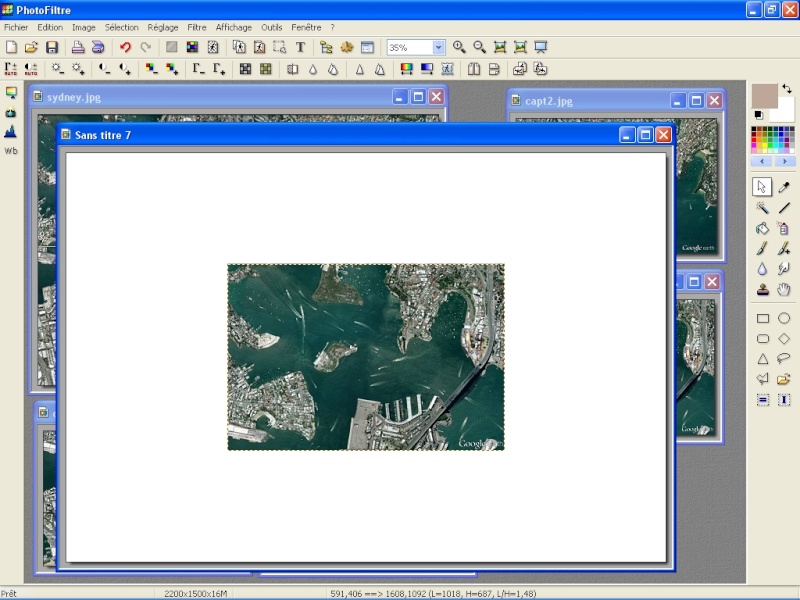Viewport: 800px width, 600px height.
Task: Bring the capt2.jpg window to front
Action: tap(592, 101)
